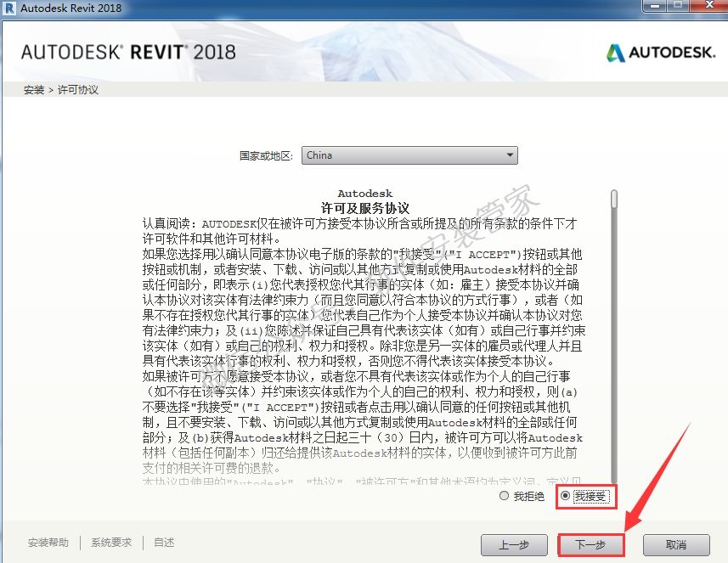Viewport: 728px width, 563px height.
Task: Click the AUTODESK REVIT 2018 header title
Action: [x=130, y=53]
